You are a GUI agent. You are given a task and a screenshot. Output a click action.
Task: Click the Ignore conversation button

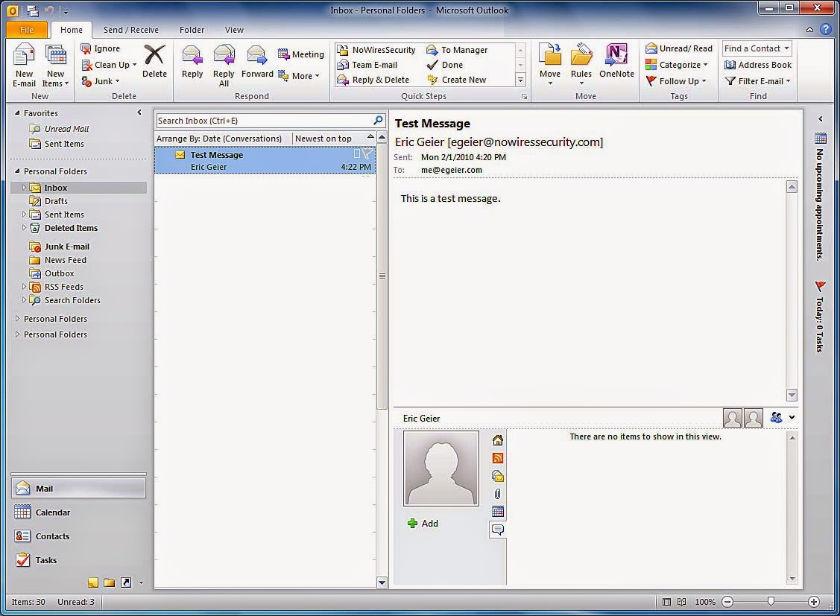[x=100, y=48]
